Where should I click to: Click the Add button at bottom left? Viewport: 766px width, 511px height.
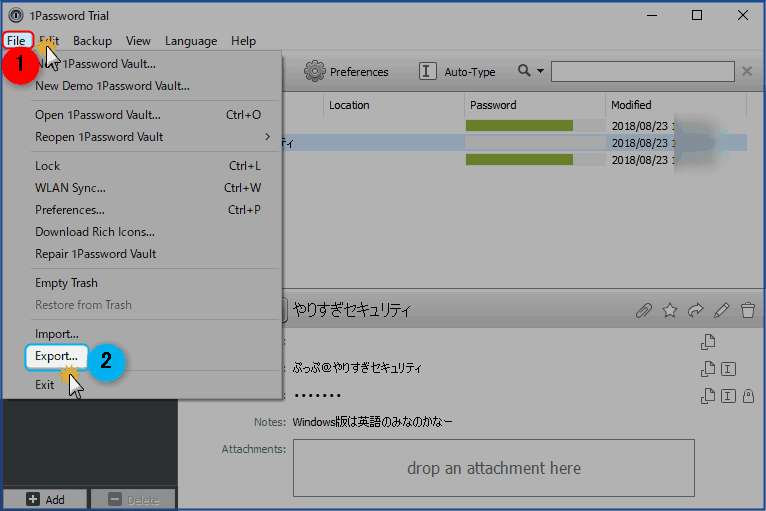click(x=45, y=499)
